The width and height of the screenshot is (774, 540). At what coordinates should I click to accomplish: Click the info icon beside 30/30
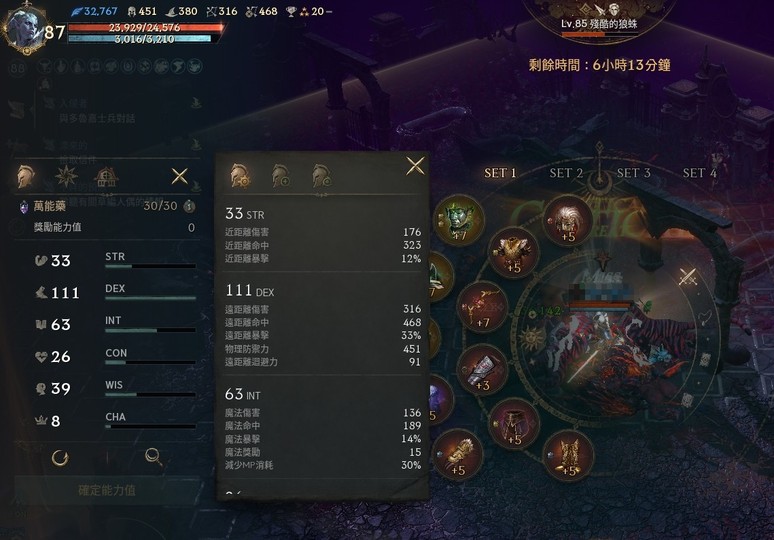189,206
